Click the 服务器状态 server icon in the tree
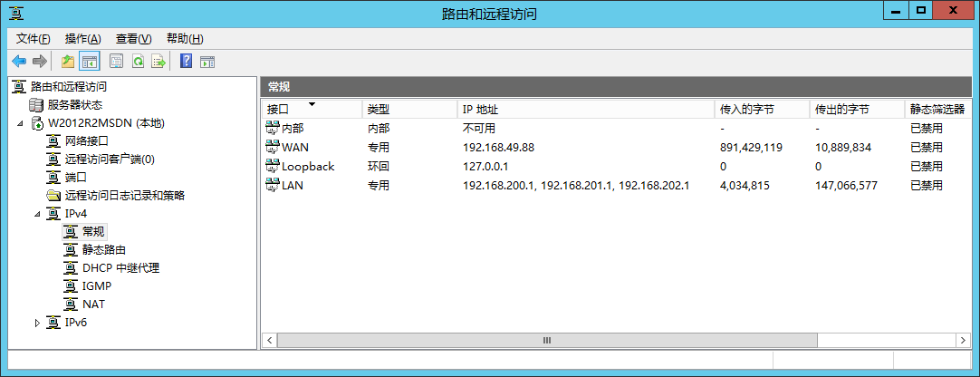Viewport: 980px width, 377px height. [37, 105]
